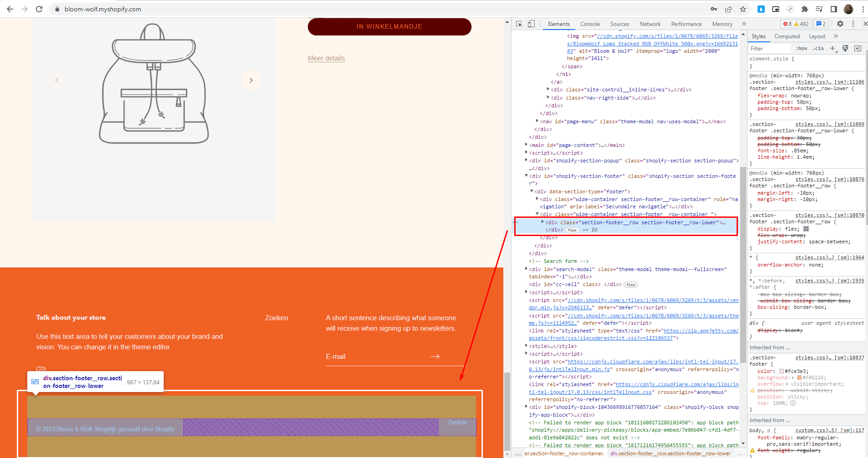
Task: Add a new style rule with plus icon
Action: (x=833, y=48)
